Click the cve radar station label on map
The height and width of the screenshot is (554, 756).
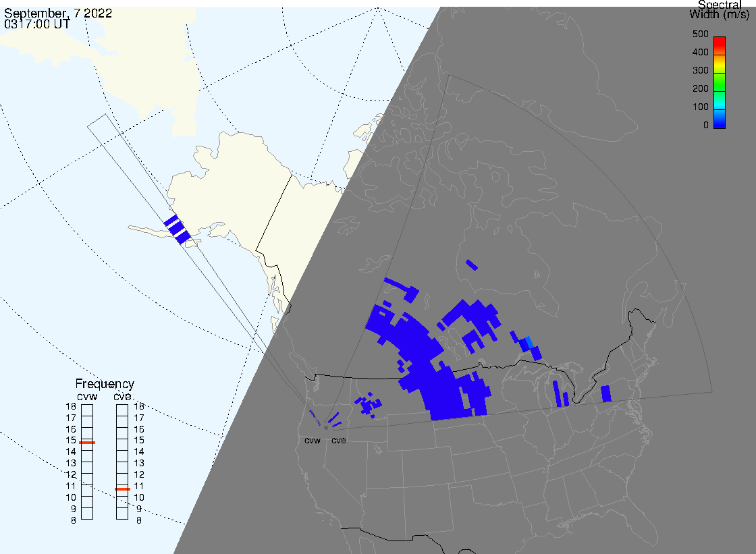point(338,441)
